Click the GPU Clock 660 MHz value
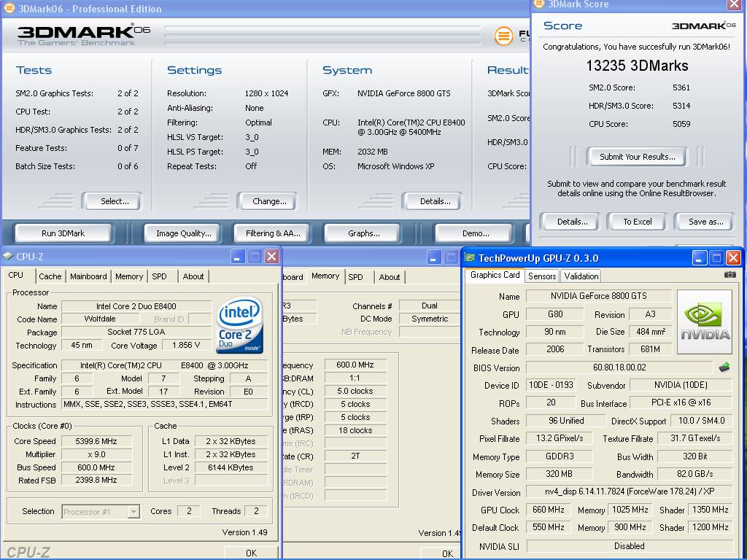747x560 pixels. click(549, 510)
